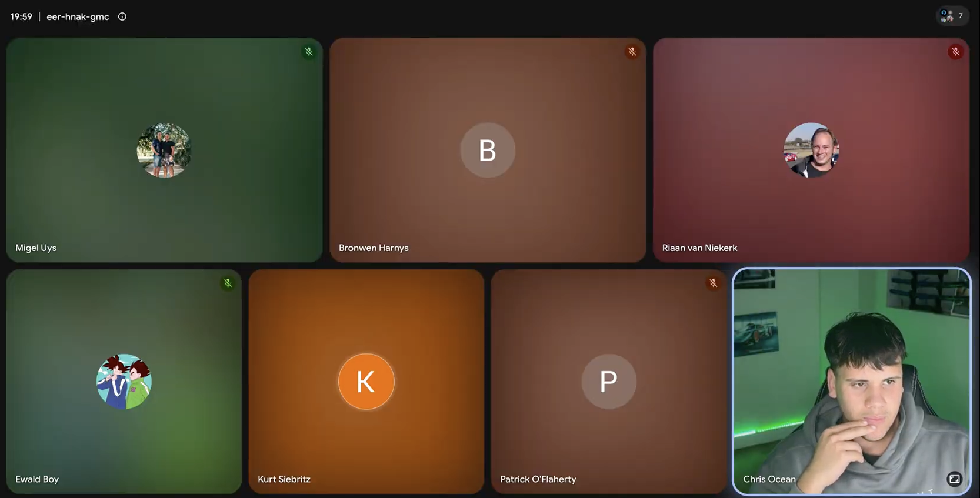Click Ewald Boy's muted microphone icon

[x=228, y=283]
